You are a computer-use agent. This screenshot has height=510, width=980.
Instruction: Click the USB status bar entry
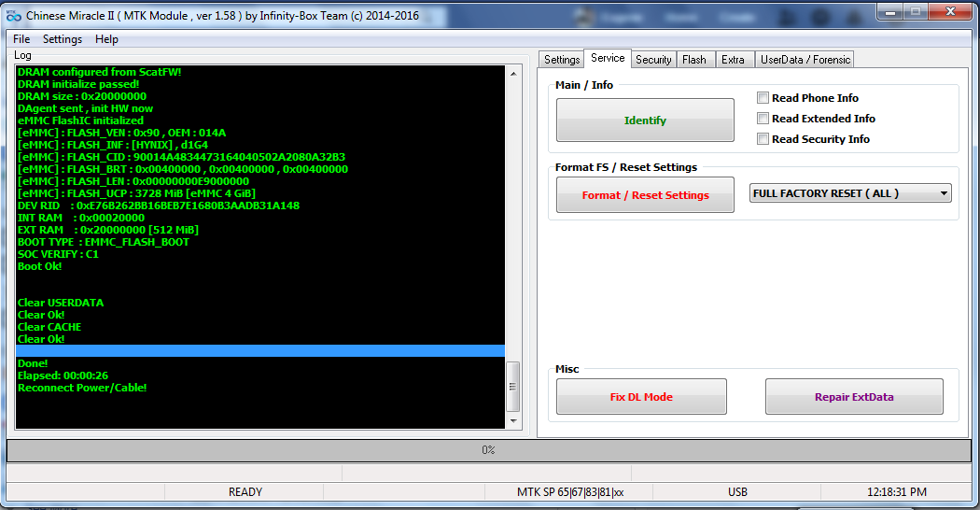pyautogui.click(x=737, y=492)
